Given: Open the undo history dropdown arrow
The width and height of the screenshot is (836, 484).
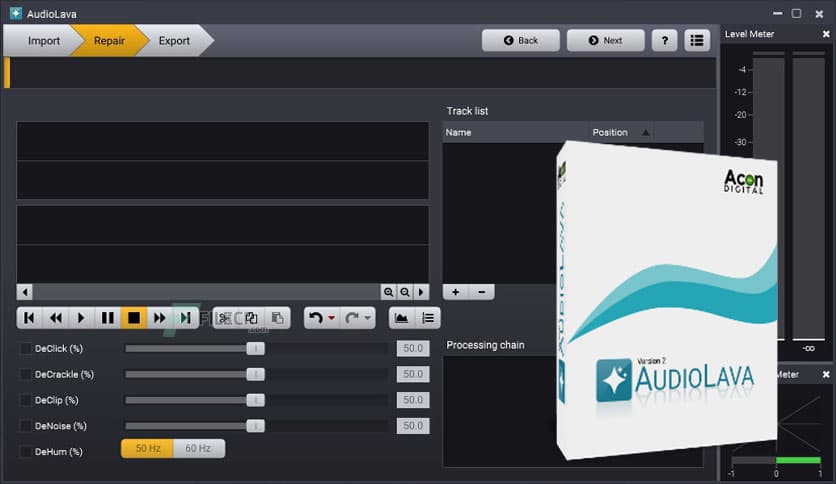Looking at the screenshot, I should tap(332, 318).
